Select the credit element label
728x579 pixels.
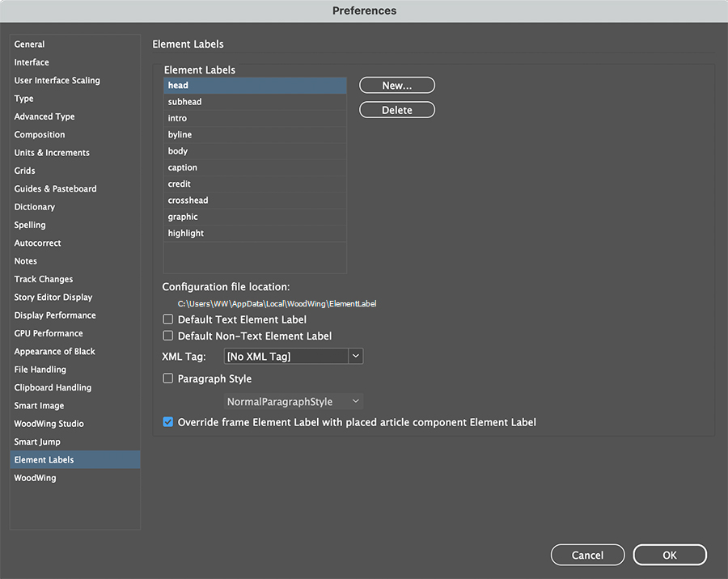pyautogui.click(x=255, y=184)
